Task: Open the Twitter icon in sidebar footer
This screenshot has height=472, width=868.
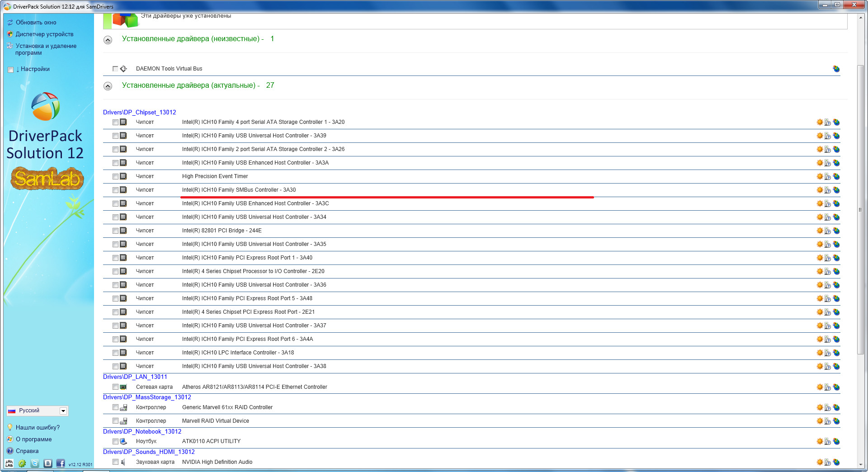Action: coord(35,463)
